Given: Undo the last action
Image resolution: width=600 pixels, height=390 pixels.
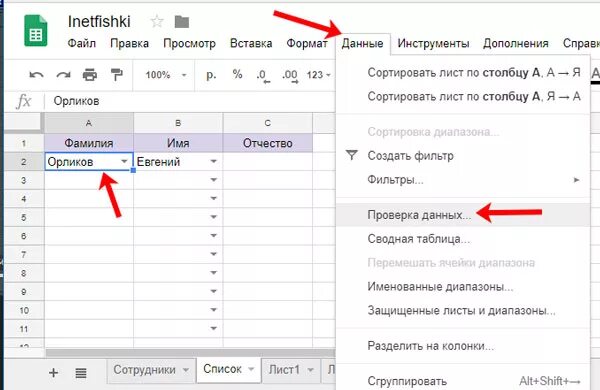Looking at the screenshot, I should [36, 75].
